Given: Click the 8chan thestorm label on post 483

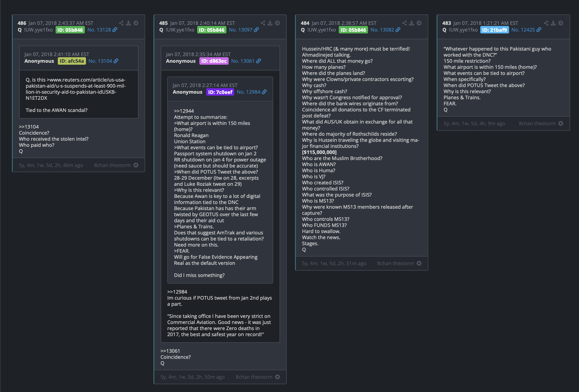Looking at the screenshot, I should click(x=537, y=123).
